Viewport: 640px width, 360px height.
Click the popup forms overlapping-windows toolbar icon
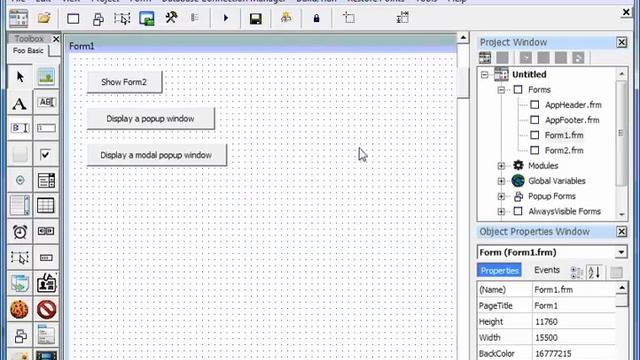98,19
